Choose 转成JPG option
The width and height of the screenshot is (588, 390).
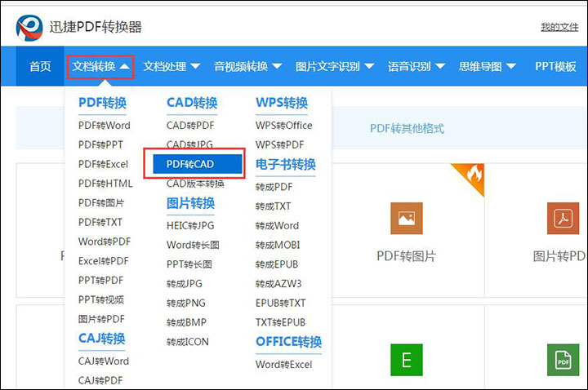click(184, 284)
